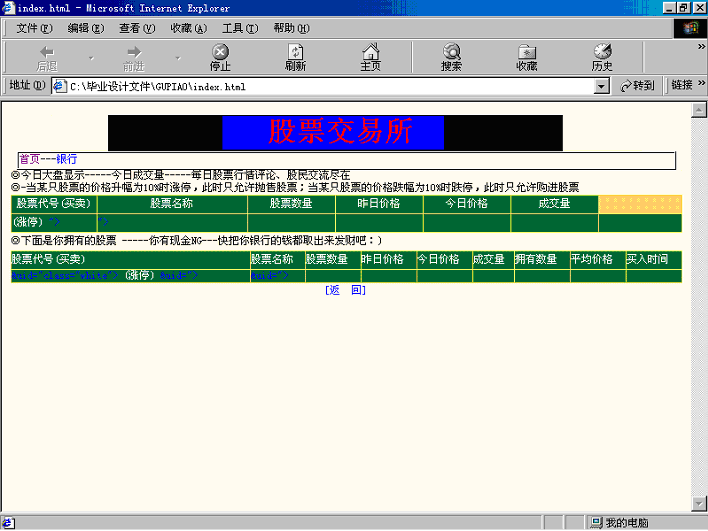Open the History (历史) toolbar icon

[x=602, y=56]
